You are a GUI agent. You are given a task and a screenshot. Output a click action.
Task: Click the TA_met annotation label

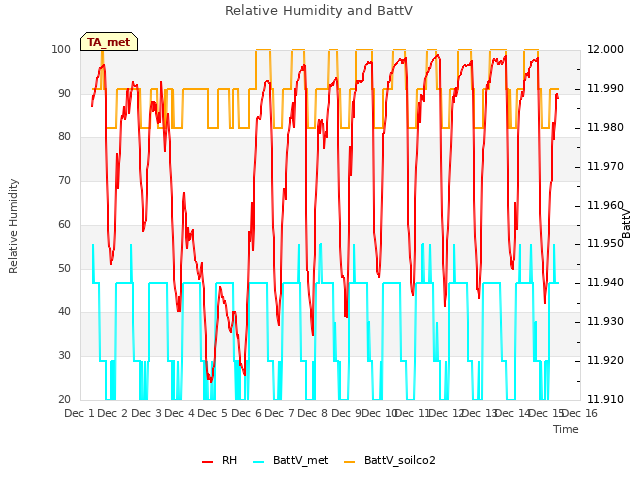[109, 42]
